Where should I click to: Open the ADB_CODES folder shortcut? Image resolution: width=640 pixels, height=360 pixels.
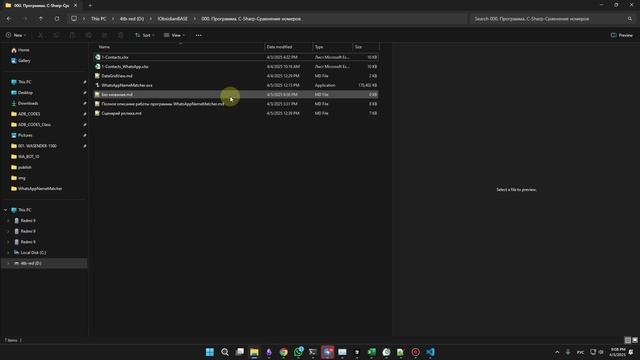(x=29, y=114)
